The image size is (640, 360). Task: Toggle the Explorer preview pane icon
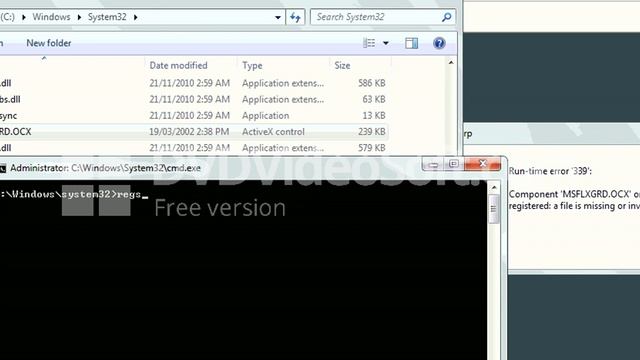(x=411, y=43)
